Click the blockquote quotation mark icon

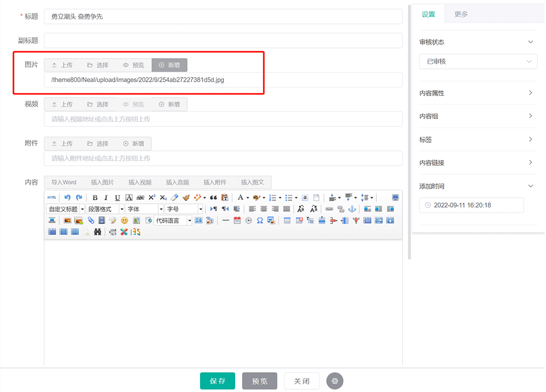213,197
